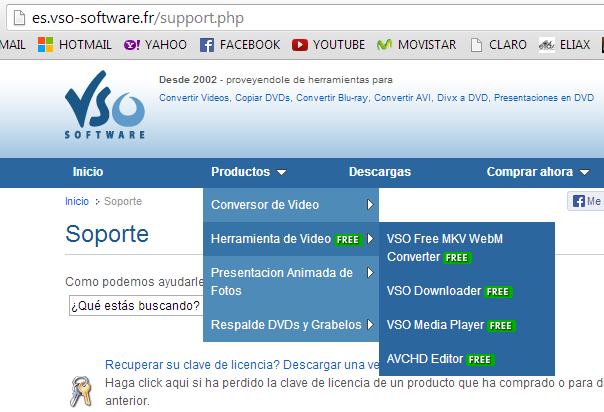Select Conversor de Video menu entry
The width and height of the screenshot is (604, 412).
tap(291, 205)
